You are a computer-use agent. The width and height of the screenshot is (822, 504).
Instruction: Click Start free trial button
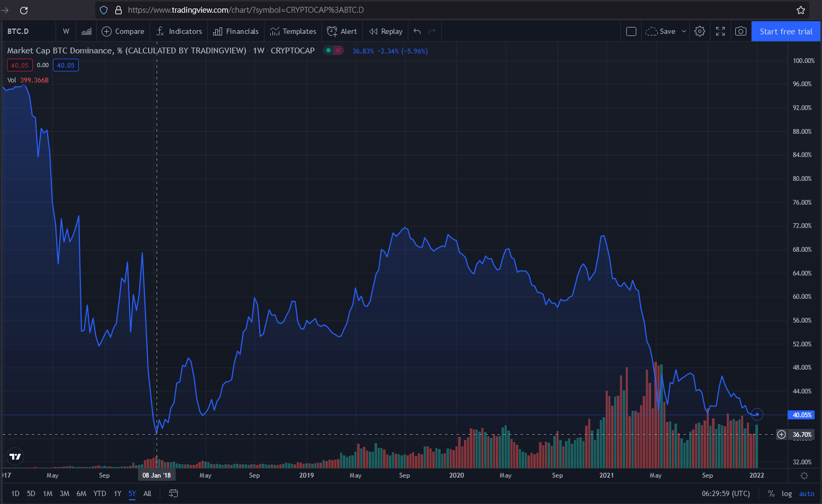pos(786,31)
